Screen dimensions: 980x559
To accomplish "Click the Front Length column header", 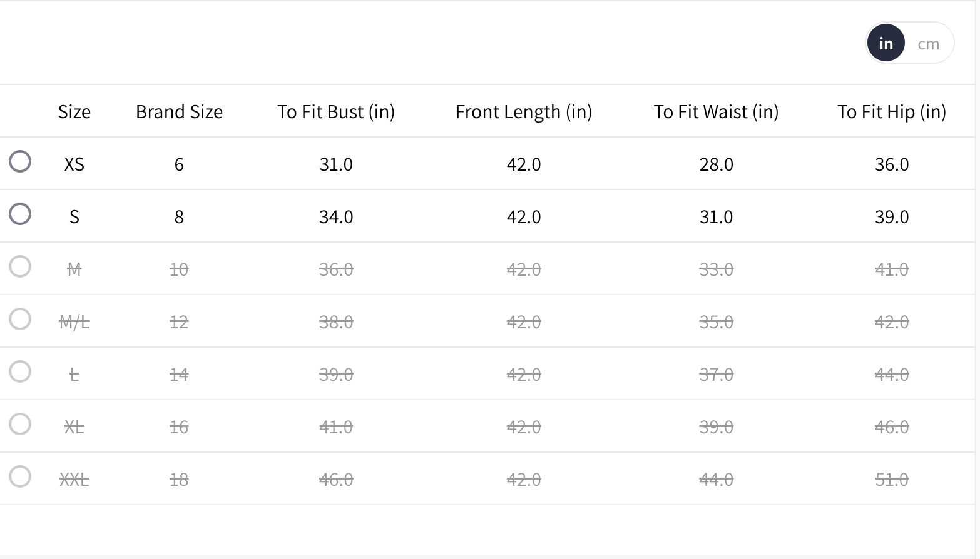I will (x=524, y=112).
